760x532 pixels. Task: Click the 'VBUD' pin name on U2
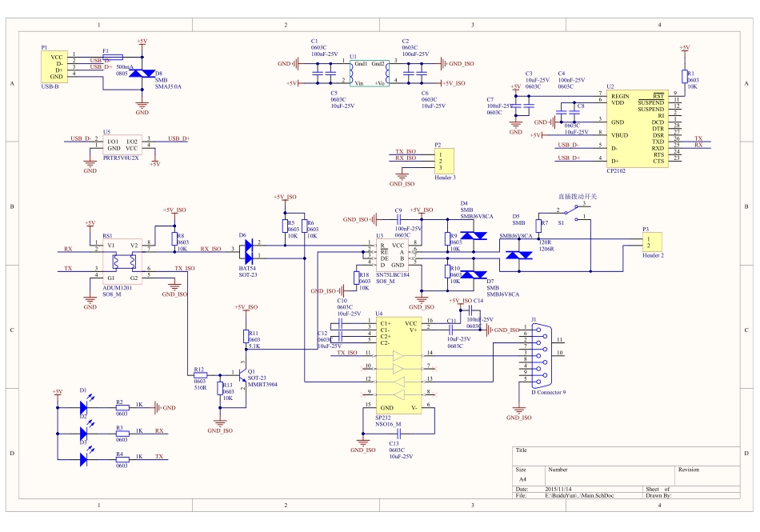tap(619, 135)
